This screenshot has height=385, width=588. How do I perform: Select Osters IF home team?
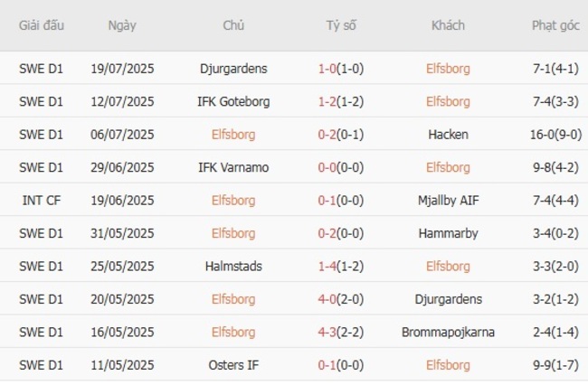(x=233, y=365)
